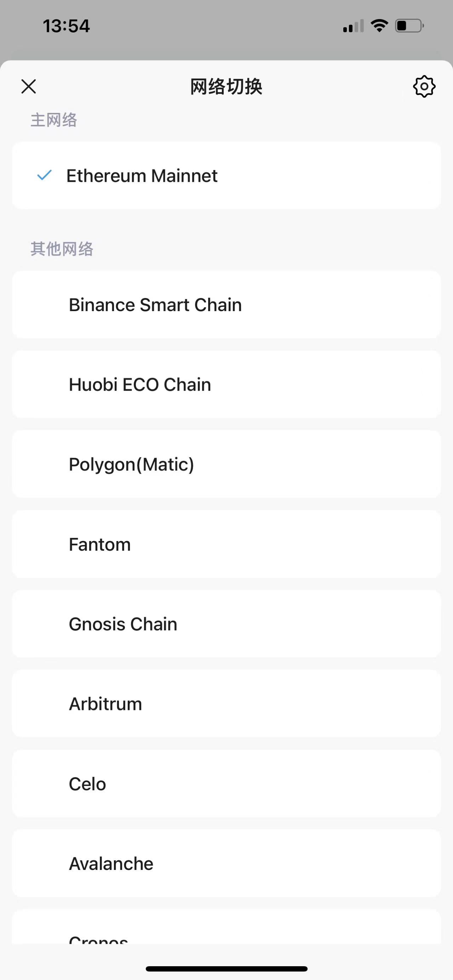Viewport: 453px width, 980px height.
Task: Pick Gnosis Chain from the list
Action: [226, 624]
